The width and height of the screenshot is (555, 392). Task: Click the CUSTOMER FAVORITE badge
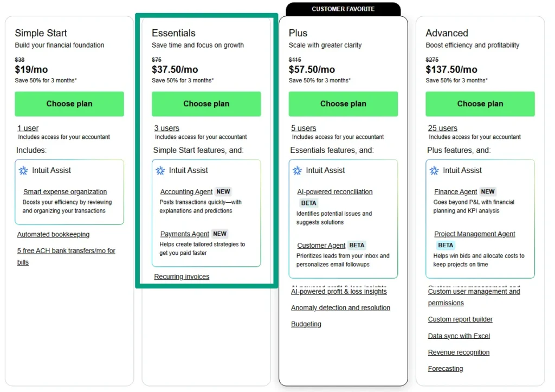(343, 9)
